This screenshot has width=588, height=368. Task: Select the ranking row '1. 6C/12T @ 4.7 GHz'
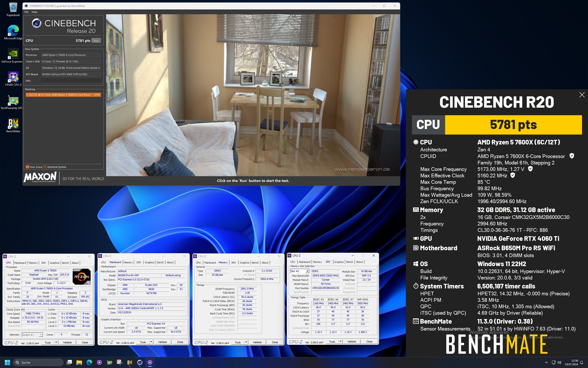point(63,95)
